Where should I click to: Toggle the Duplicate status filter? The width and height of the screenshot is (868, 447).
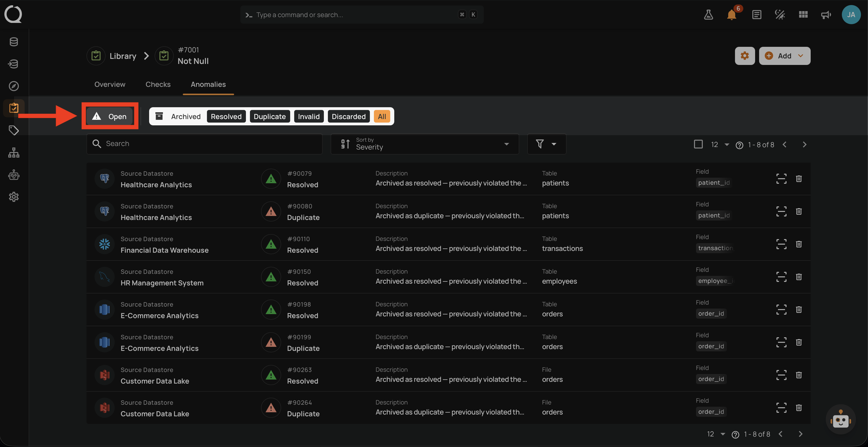tap(270, 116)
